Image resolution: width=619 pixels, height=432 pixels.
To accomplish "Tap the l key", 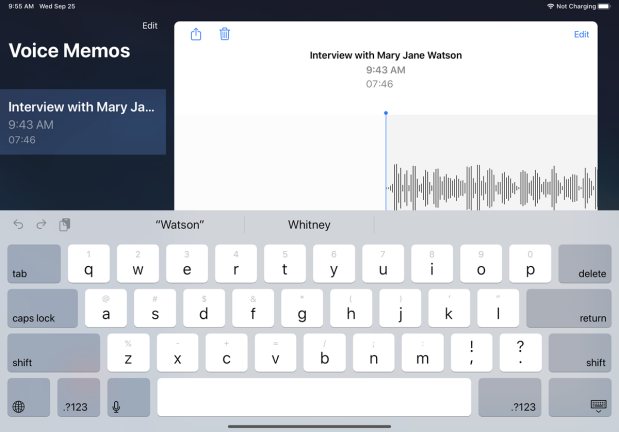I will click(x=498, y=308).
